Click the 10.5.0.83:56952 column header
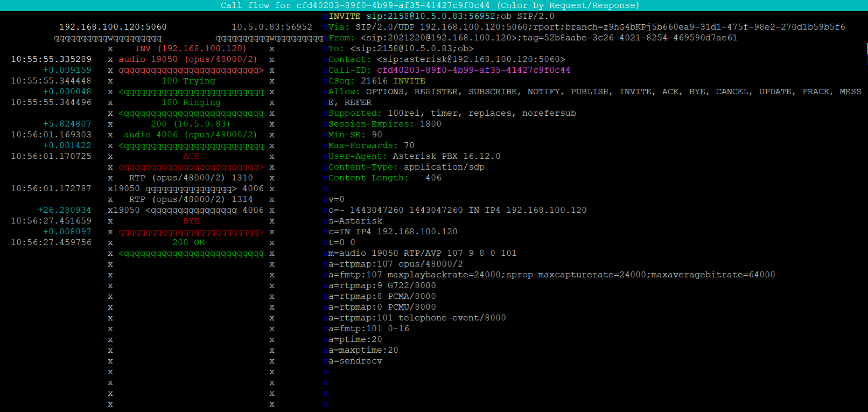This screenshot has width=868, height=412. pyautogui.click(x=272, y=27)
